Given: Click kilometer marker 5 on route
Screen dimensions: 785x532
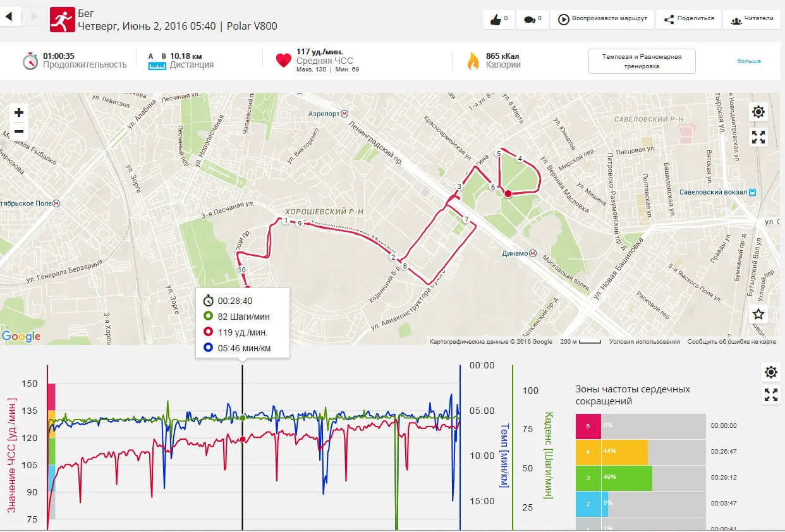Looking at the screenshot, I should 499,154.
